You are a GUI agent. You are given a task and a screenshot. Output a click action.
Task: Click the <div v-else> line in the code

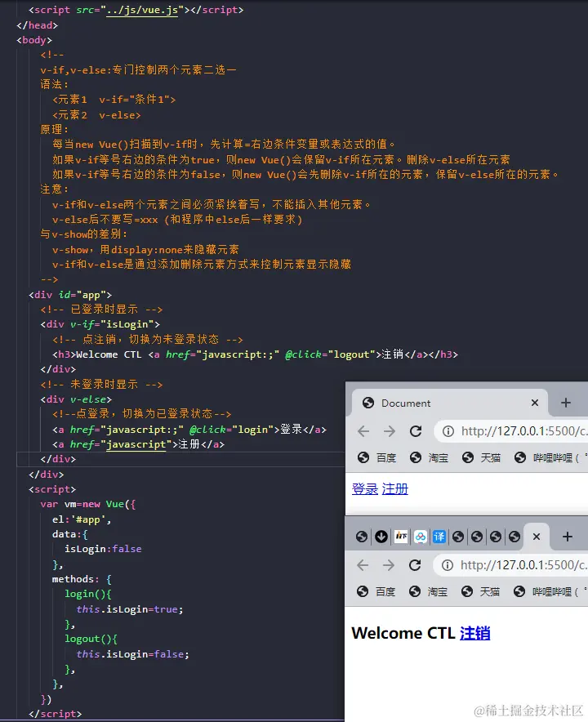(x=76, y=399)
